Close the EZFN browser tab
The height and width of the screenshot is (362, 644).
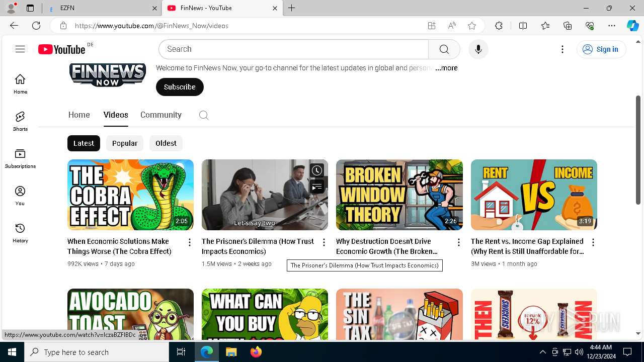tap(154, 8)
